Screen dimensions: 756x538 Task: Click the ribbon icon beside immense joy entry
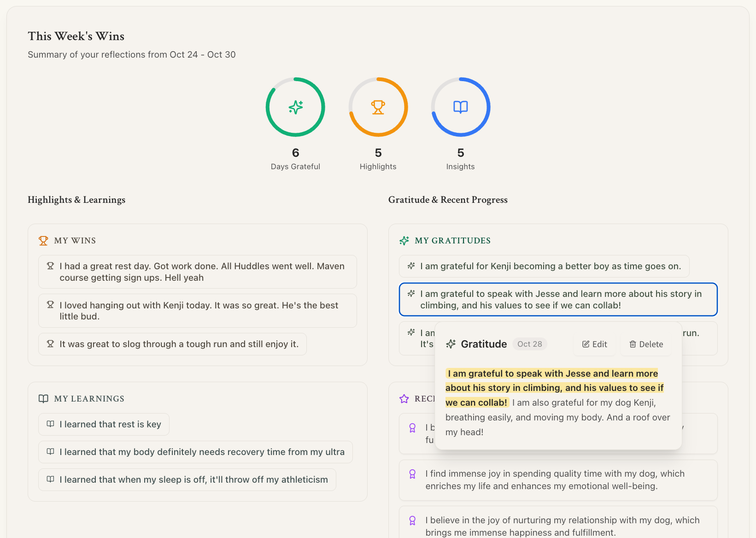412,474
